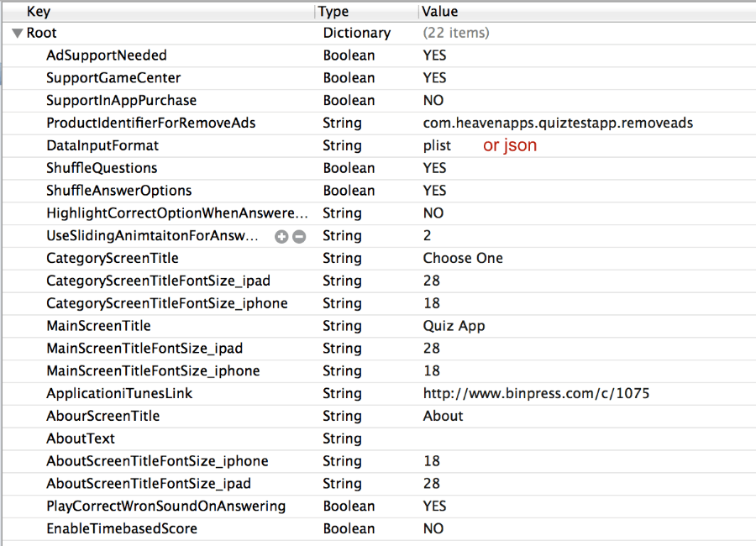Image resolution: width=756 pixels, height=546 pixels.
Task: Click the minus icon to remove the row
Action: (x=299, y=236)
